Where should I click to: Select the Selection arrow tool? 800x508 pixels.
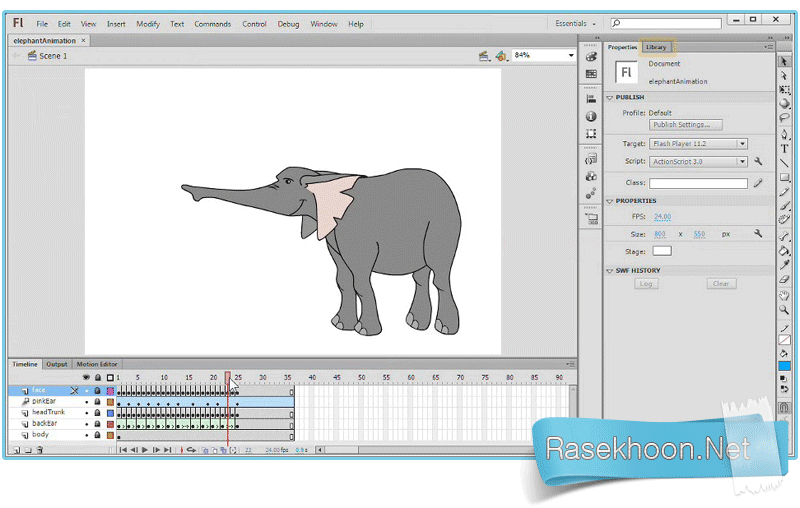point(784,61)
